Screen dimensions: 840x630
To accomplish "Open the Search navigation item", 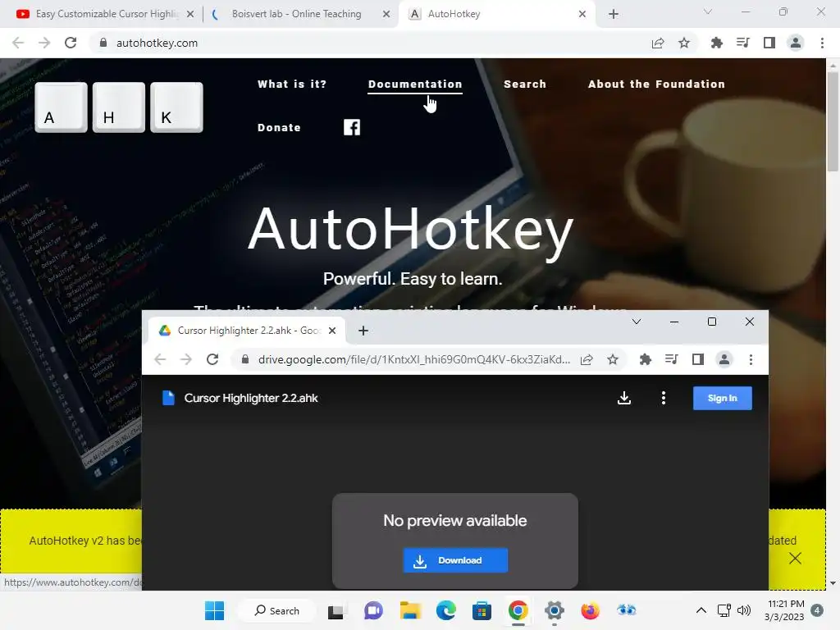I will pyautogui.click(x=525, y=84).
